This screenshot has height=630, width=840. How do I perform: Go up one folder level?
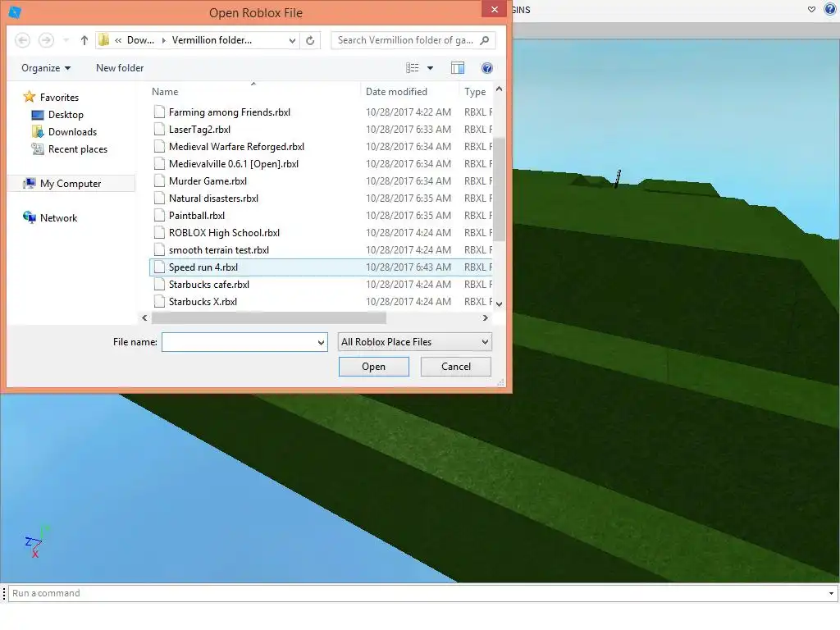[84, 40]
